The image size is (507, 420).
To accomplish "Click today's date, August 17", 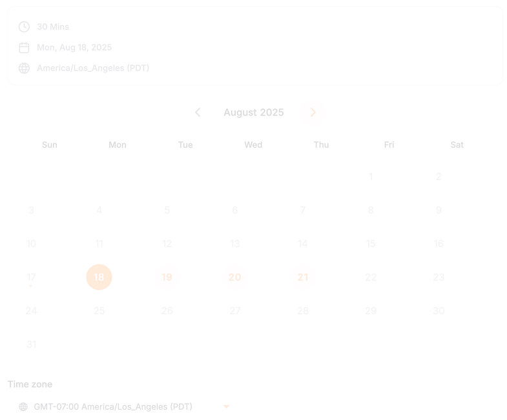I will (31, 277).
